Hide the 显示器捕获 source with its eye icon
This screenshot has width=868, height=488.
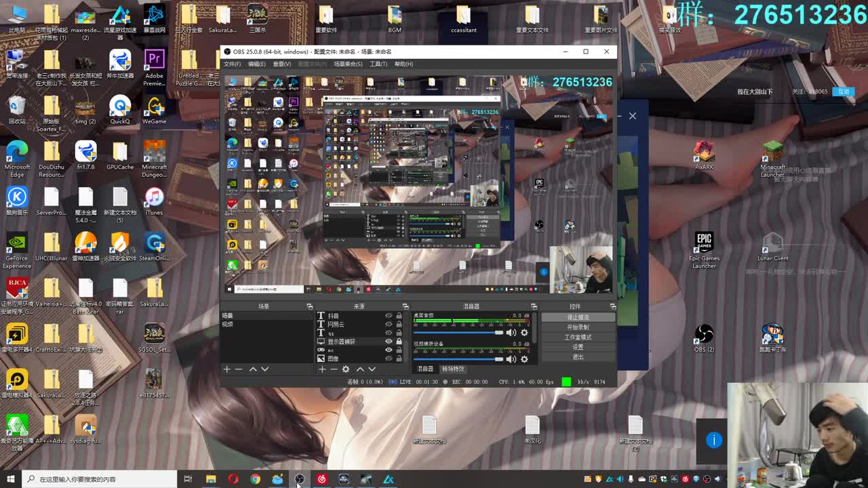pyautogui.click(x=389, y=342)
